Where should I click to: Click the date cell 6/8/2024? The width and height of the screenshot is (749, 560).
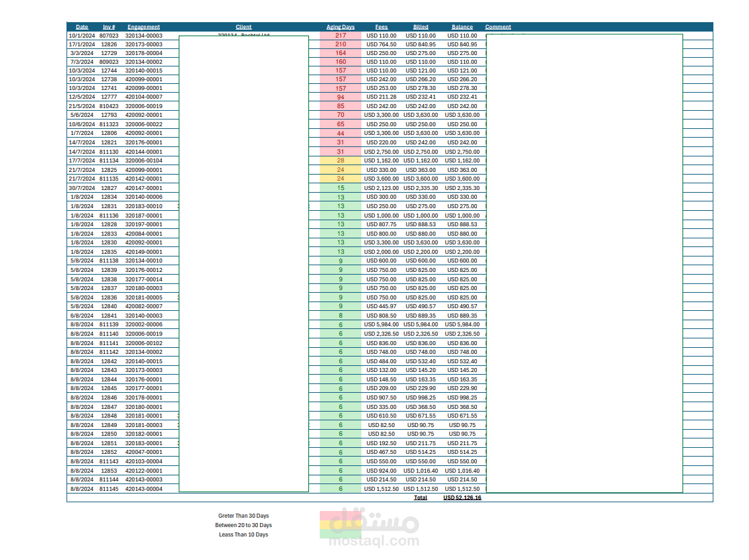[x=82, y=316]
